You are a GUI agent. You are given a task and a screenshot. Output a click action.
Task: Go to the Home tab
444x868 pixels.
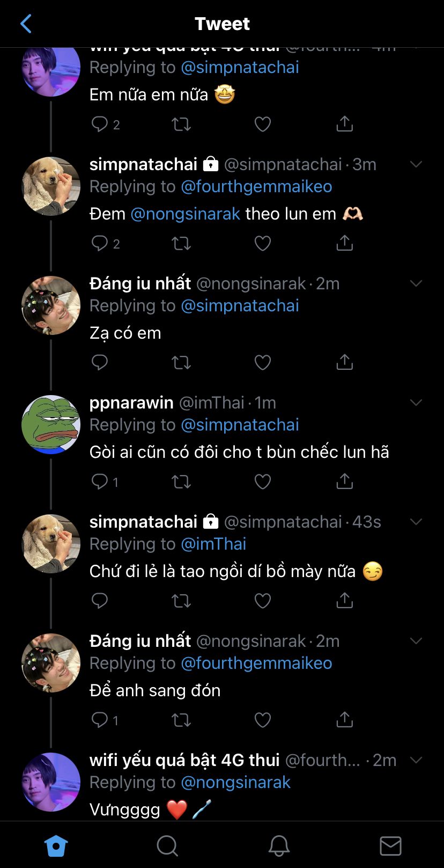point(56,846)
